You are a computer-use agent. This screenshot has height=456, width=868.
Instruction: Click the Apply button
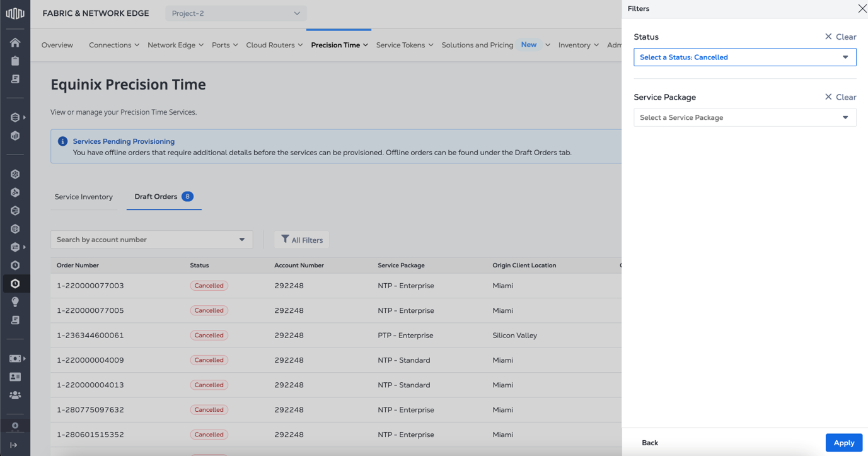pos(844,443)
